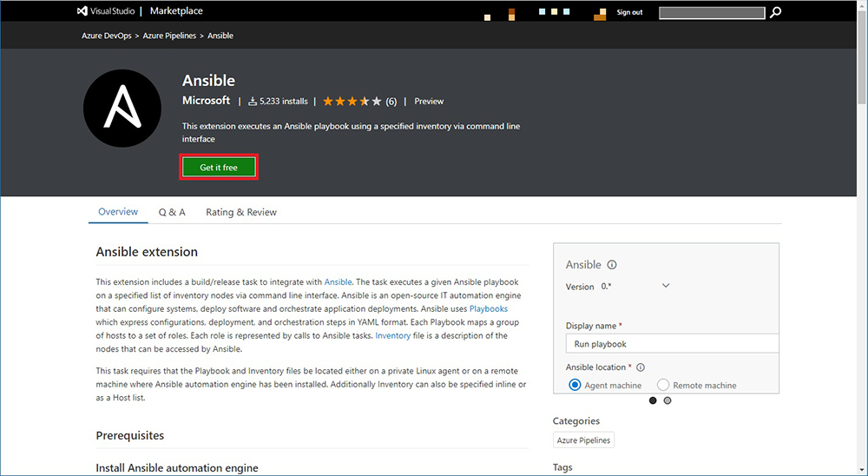Click the Display name input field
The height and width of the screenshot is (476, 868).
(672, 344)
